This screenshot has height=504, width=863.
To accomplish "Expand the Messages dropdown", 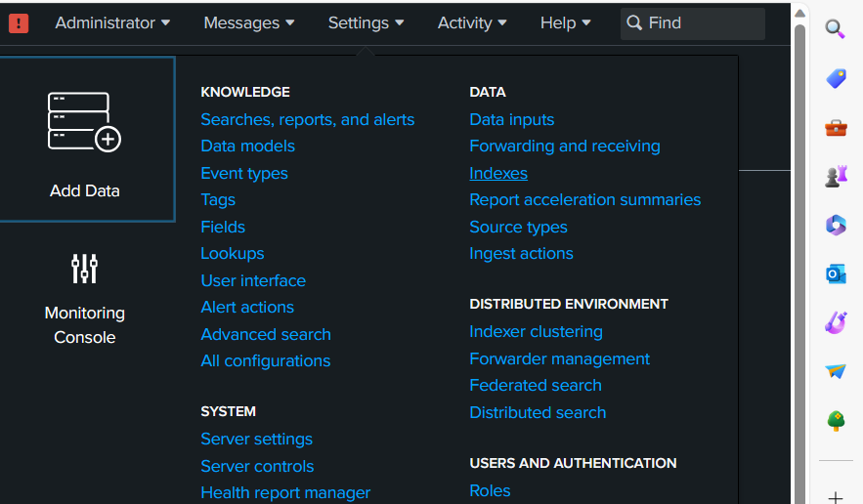I will [x=249, y=22].
